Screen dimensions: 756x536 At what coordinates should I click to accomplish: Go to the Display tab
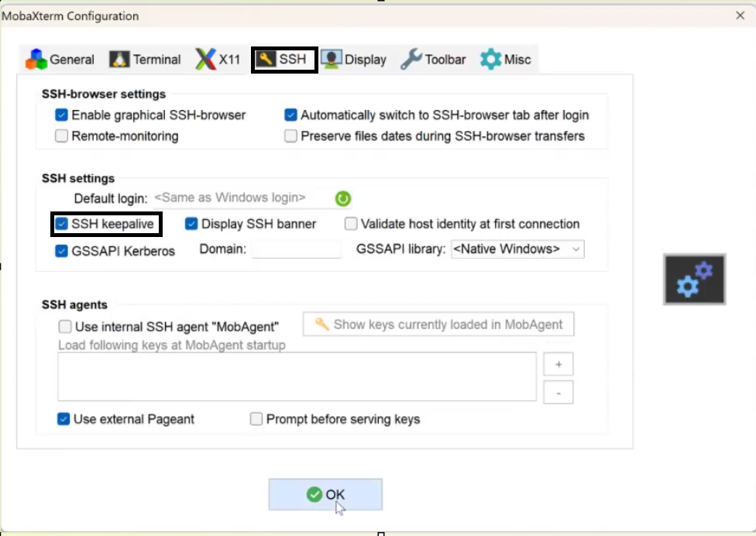[x=353, y=60]
